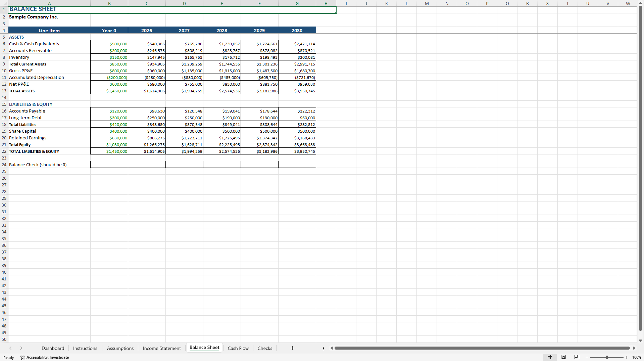Screen dimensions: 644x361
Task: Select Share Capital label cell
Action: pyautogui.click(x=49, y=131)
